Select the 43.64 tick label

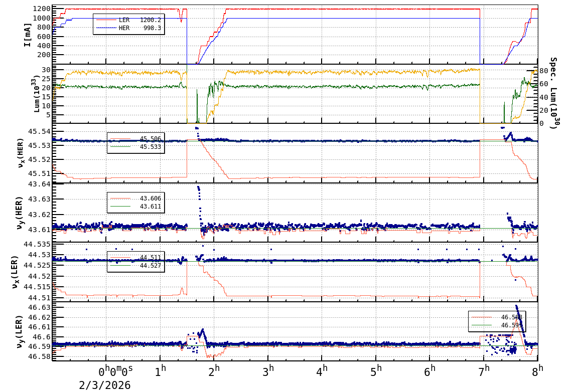(40, 184)
